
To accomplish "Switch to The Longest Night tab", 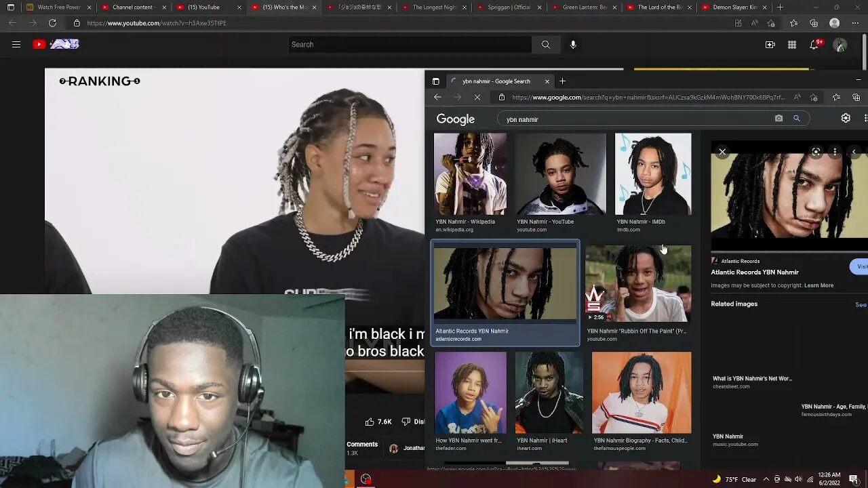I will [x=433, y=7].
